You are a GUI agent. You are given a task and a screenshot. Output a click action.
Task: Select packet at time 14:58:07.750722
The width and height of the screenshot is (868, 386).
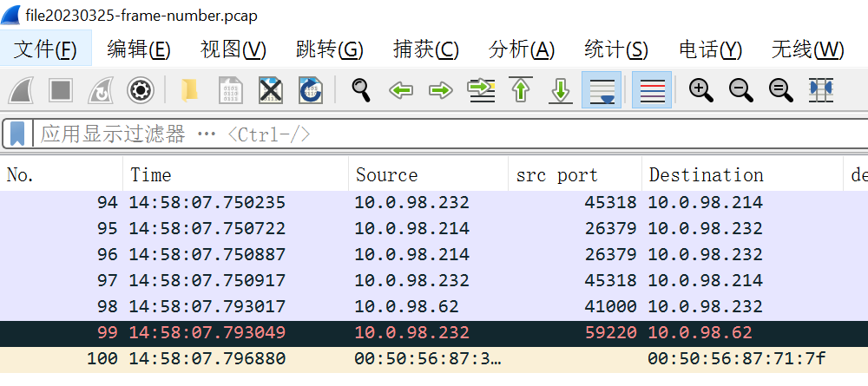coord(434,228)
